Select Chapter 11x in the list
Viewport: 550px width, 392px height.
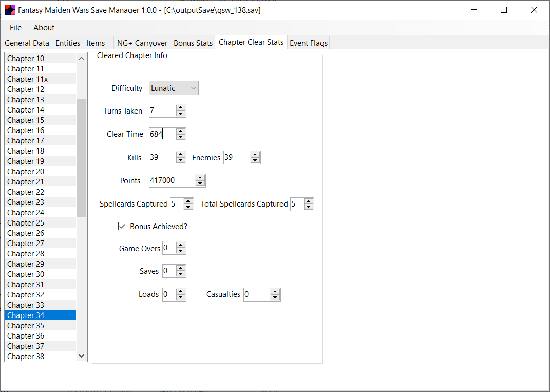point(41,79)
